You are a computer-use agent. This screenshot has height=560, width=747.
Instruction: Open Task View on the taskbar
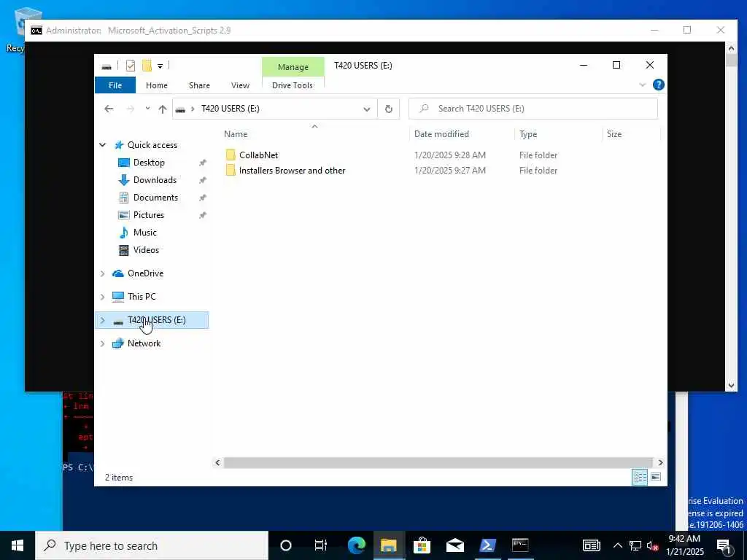[321, 545]
